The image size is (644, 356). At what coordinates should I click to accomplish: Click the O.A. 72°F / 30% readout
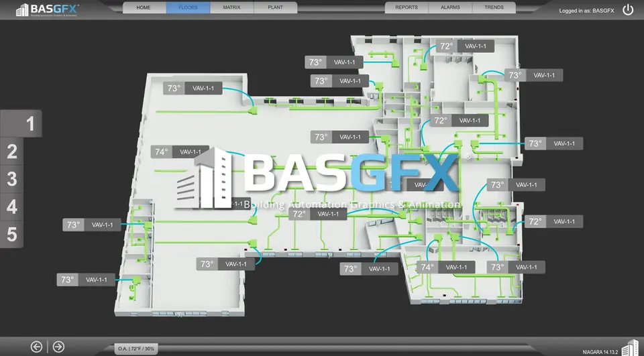tap(136, 349)
